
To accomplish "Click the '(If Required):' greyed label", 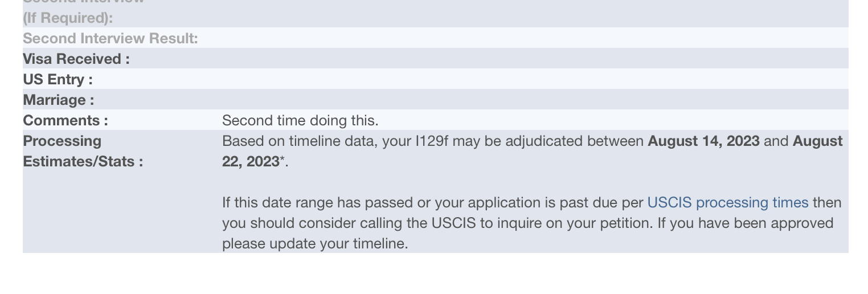I will (67, 18).
